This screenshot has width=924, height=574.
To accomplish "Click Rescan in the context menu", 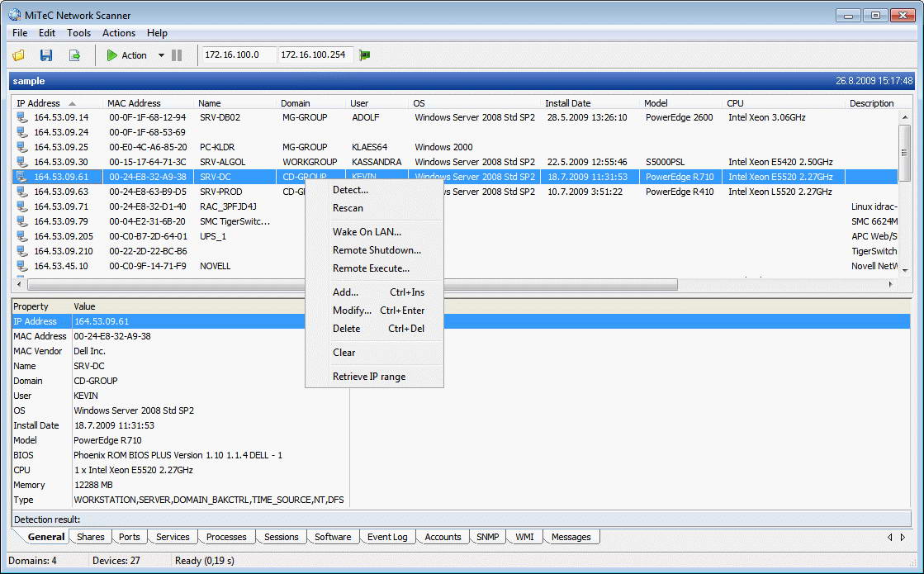I will point(348,208).
